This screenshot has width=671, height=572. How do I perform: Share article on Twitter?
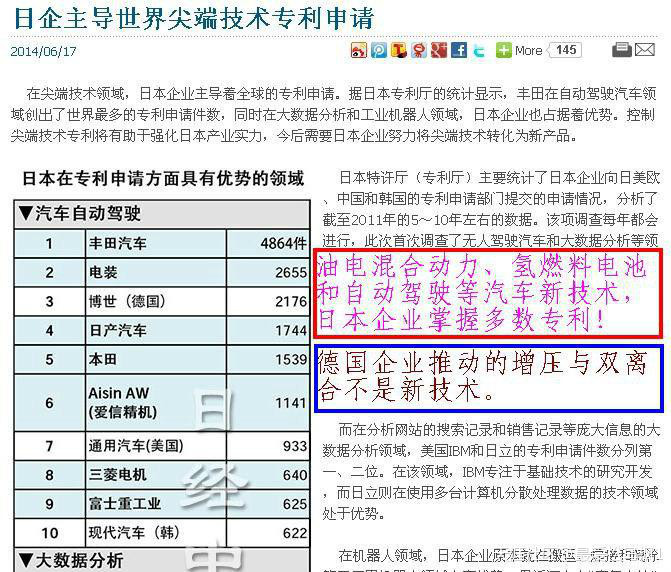coord(479,50)
